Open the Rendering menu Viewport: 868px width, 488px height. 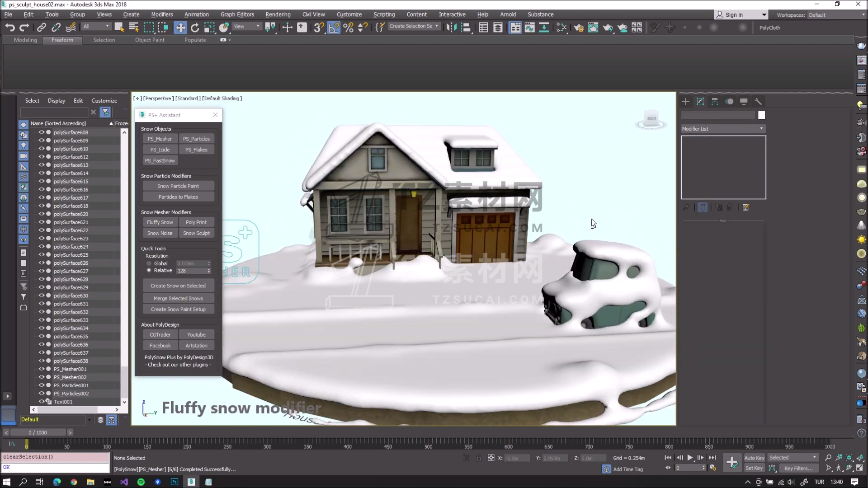(x=278, y=14)
